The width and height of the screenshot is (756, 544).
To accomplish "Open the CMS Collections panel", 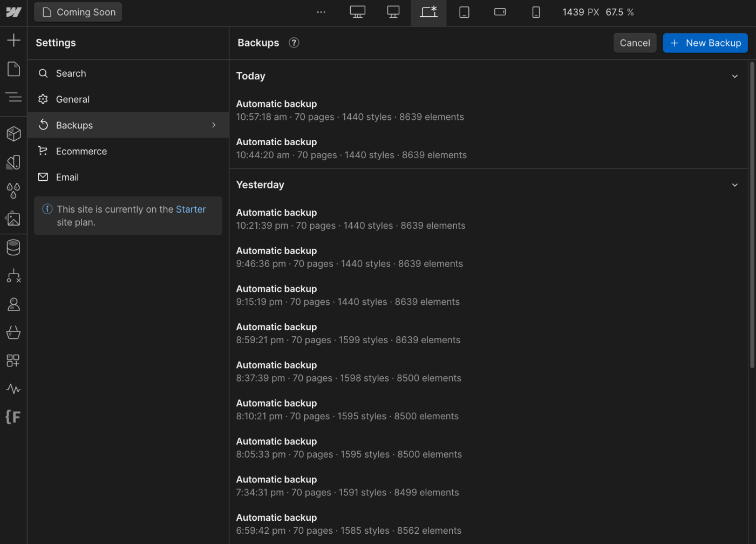I will click(x=13, y=247).
